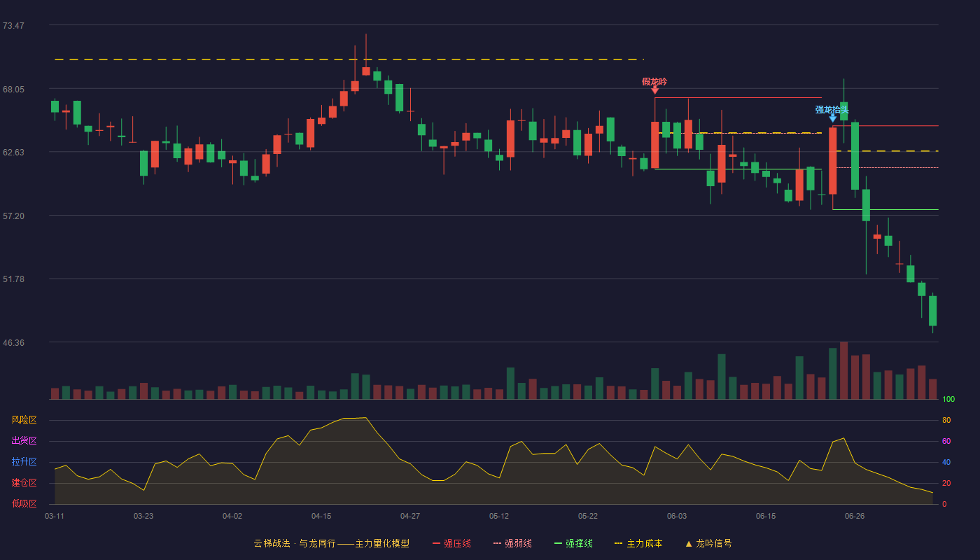Click the 06-26 date label
This screenshot has width=980, height=560.
pyautogui.click(x=855, y=516)
